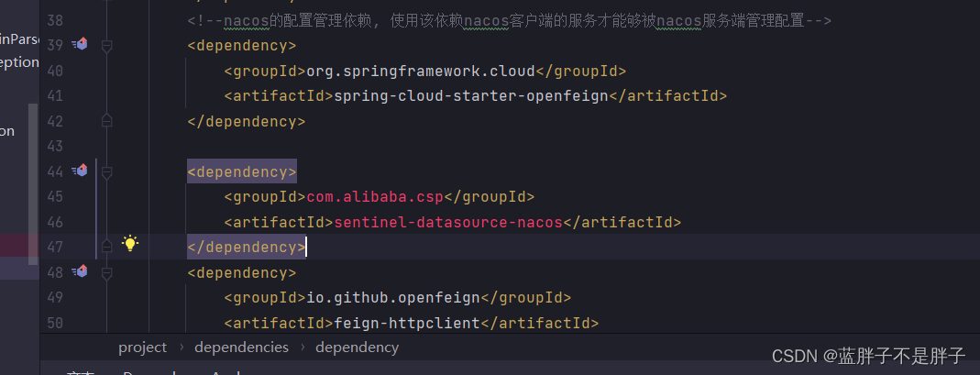Click the Maven gutter icon on line 48
980x375 pixels.
[80, 271]
